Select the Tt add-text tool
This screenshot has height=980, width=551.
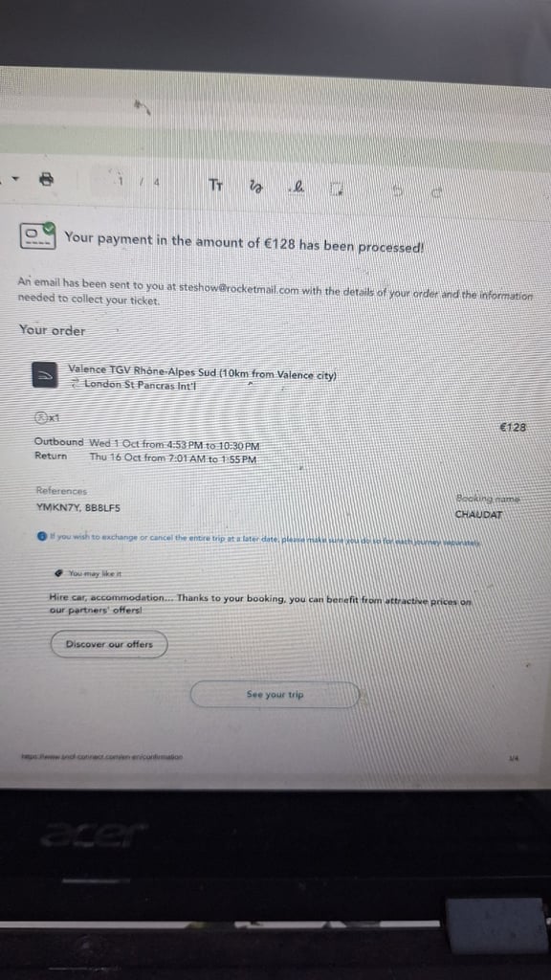215,185
